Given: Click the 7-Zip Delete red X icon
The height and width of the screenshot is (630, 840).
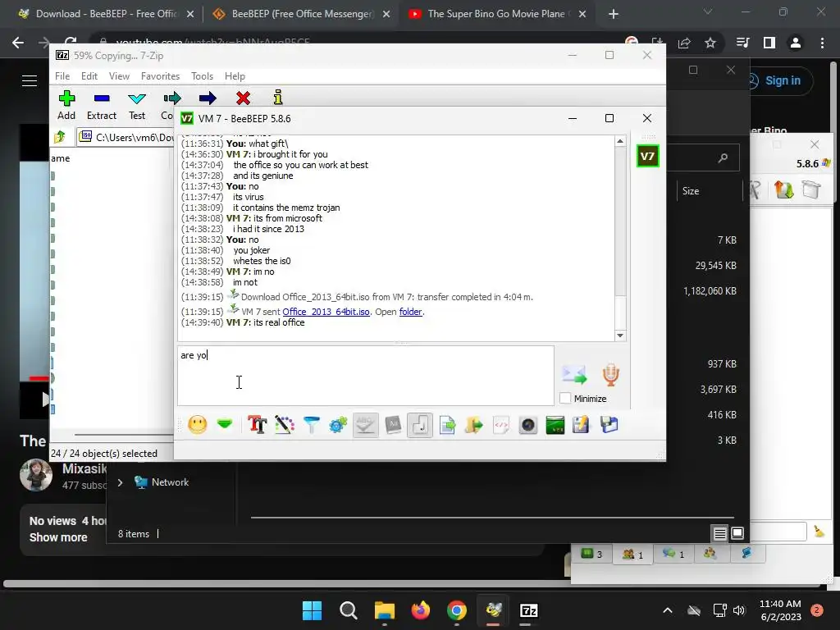Looking at the screenshot, I should coord(243,98).
